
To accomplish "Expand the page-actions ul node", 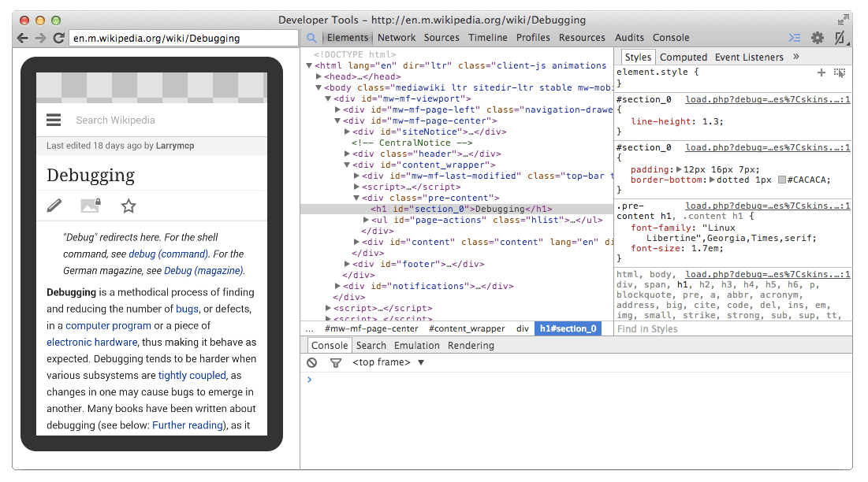I will (x=365, y=220).
